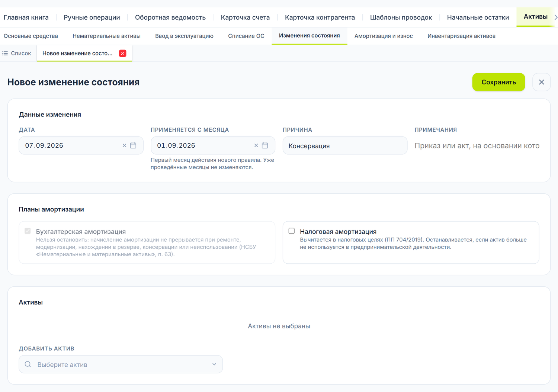Select Изменения состояния tab
This screenshot has height=392, width=558.
pos(310,36)
